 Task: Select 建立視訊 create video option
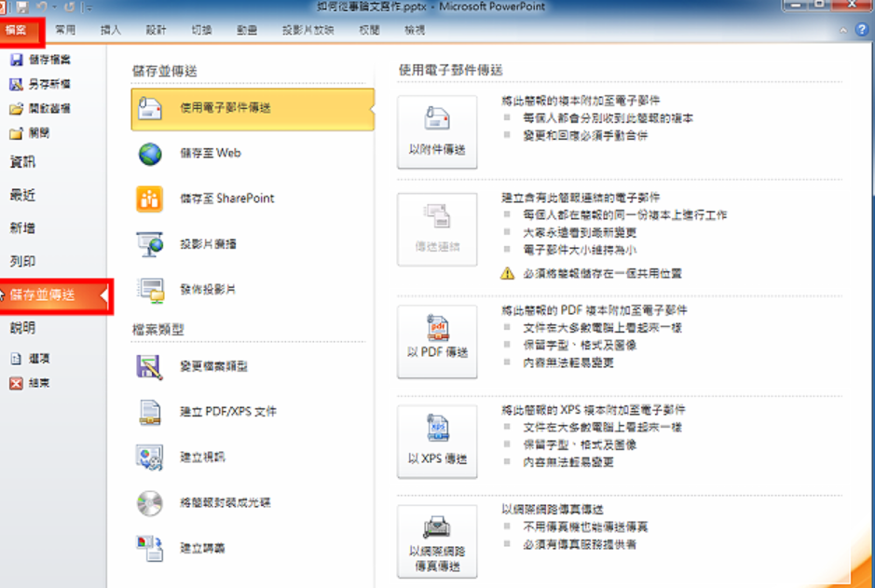253,458
